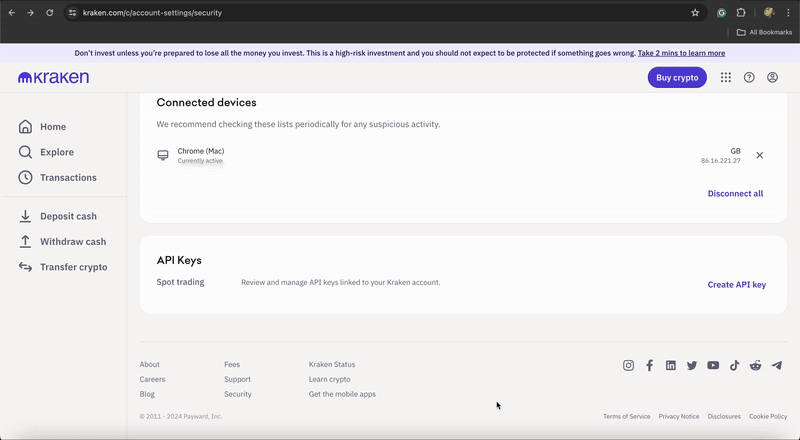
Task: Open Kraken's LinkedIn page
Action: pos(671,365)
